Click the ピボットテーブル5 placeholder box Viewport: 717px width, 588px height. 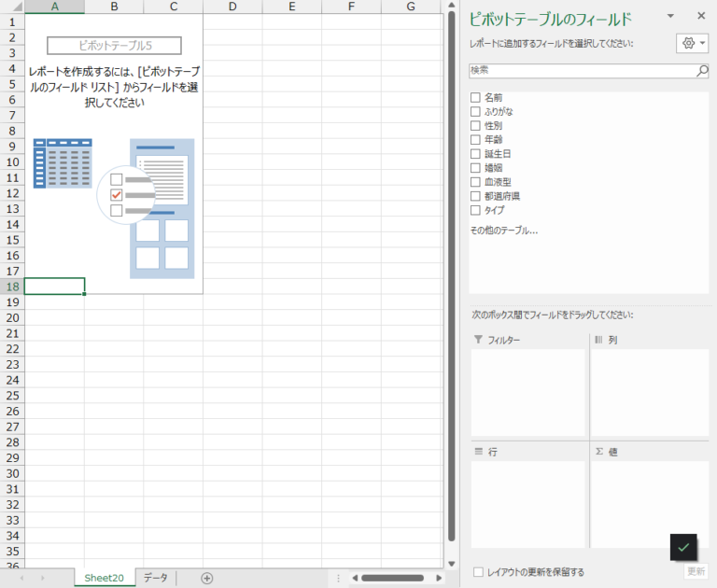114,46
